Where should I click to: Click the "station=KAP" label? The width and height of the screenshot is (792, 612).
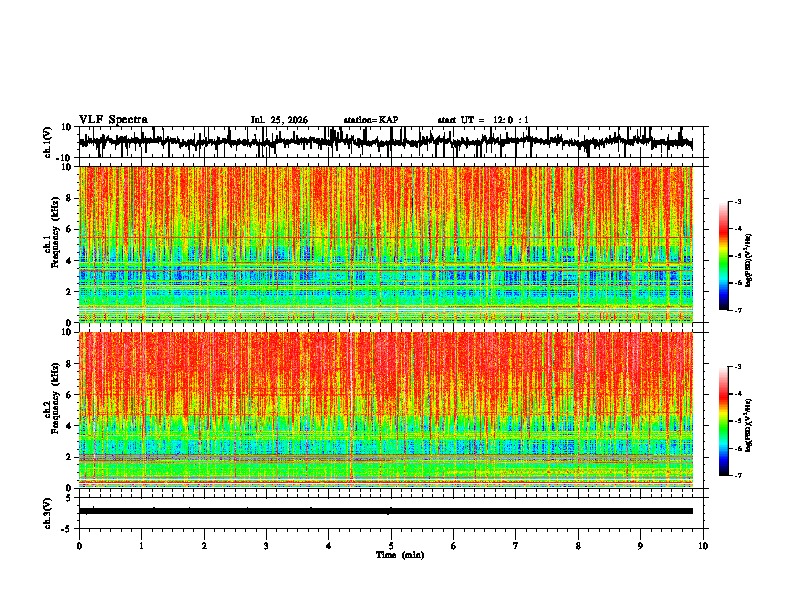[371, 120]
